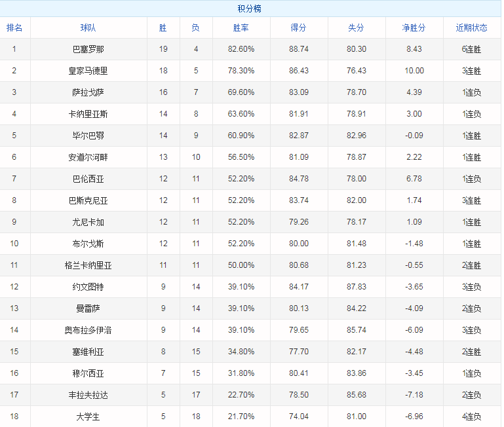Click win rate 50.00% for 格兰卡纳里亚
The height and width of the screenshot is (427, 504).
pos(241,265)
